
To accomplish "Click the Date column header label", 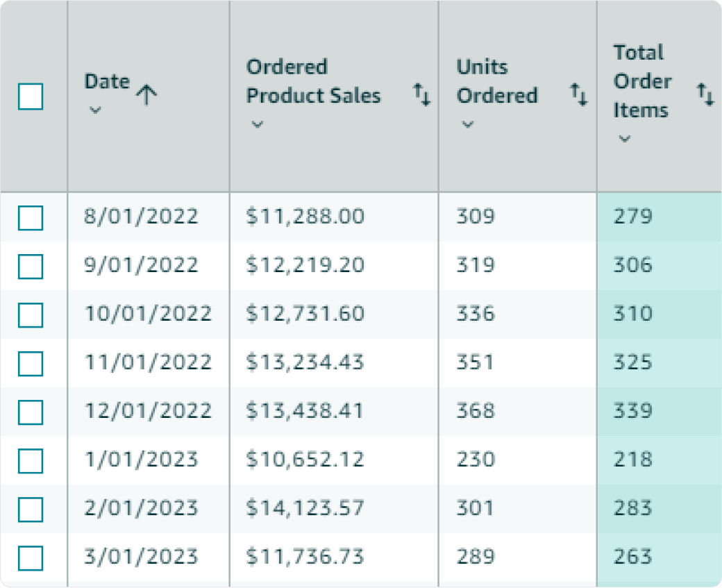I will 108,81.
